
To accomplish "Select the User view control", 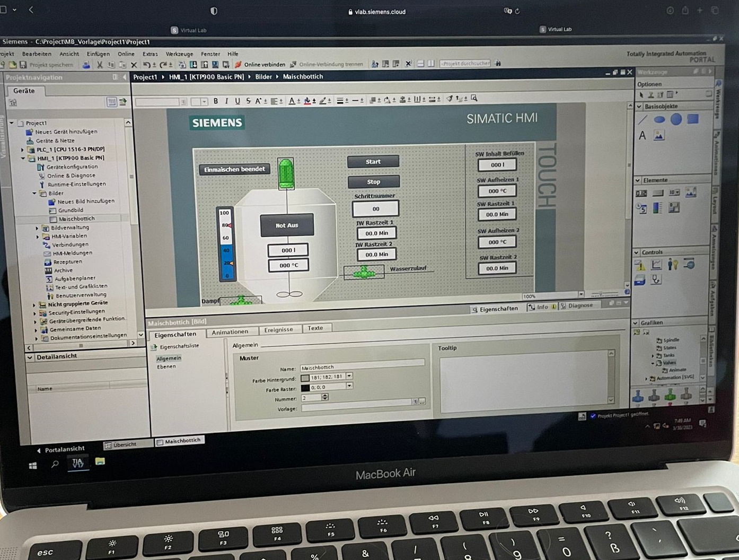I will tap(673, 264).
